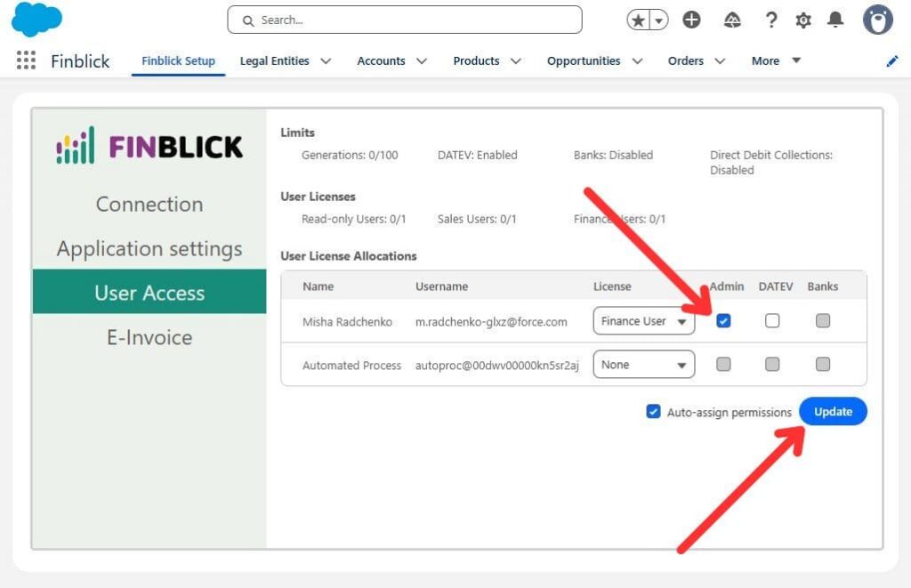
Task: Click the DATEV column header
Action: [x=776, y=286]
